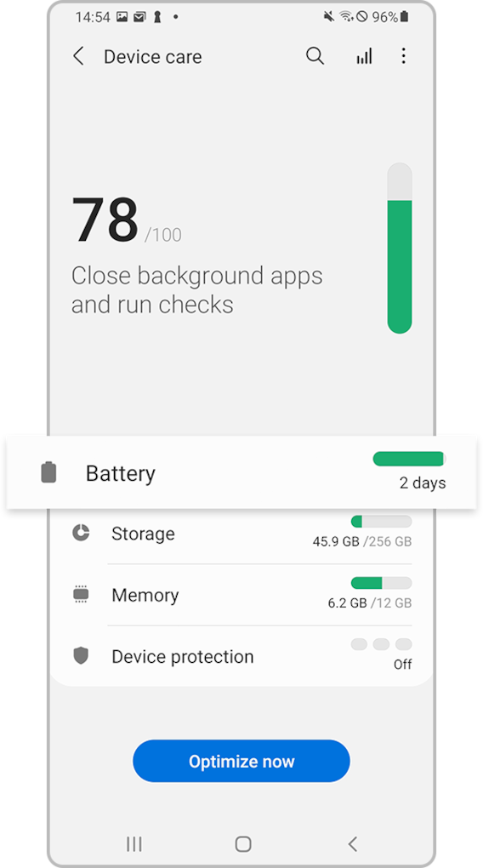Tap the back arrow beside Device care
This screenshot has height=868, width=483.
point(78,56)
